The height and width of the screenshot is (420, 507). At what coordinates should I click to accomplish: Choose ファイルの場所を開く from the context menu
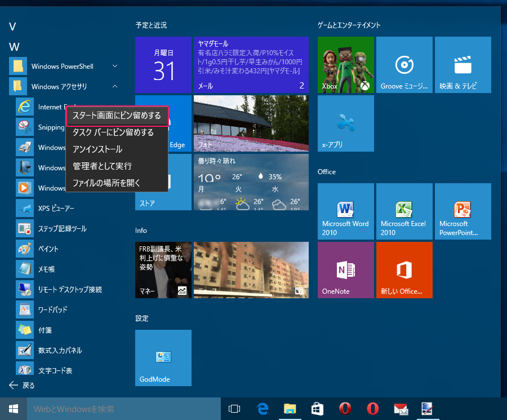(x=117, y=183)
